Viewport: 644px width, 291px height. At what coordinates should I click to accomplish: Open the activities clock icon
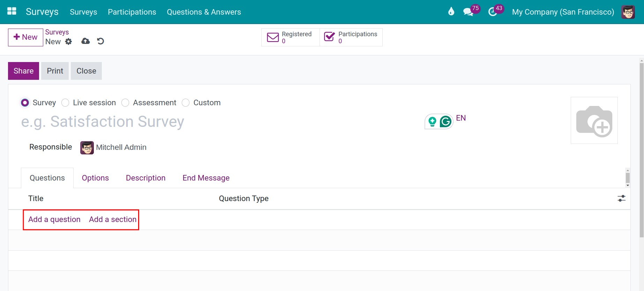point(493,12)
